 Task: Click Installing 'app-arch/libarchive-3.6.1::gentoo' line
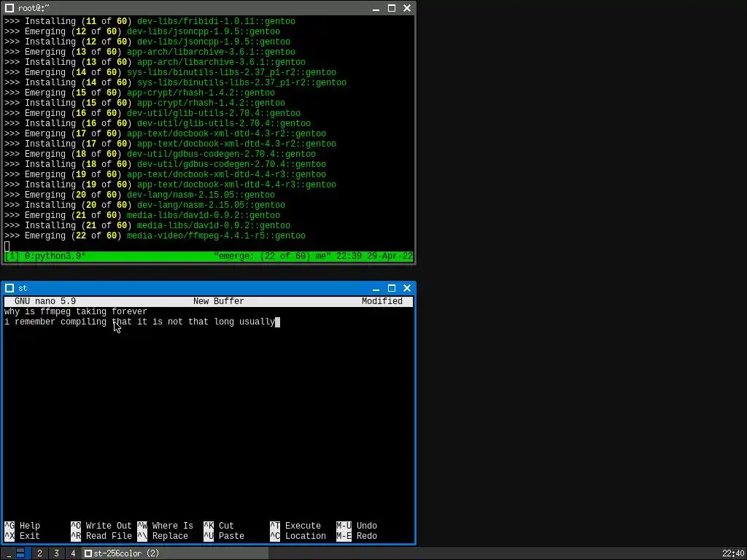click(155, 63)
